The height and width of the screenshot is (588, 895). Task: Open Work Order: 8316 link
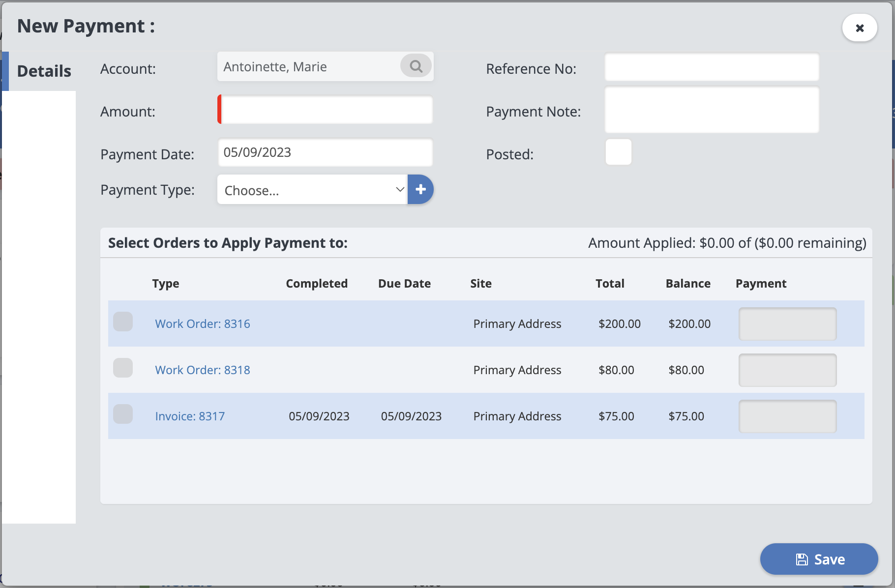pos(203,324)
